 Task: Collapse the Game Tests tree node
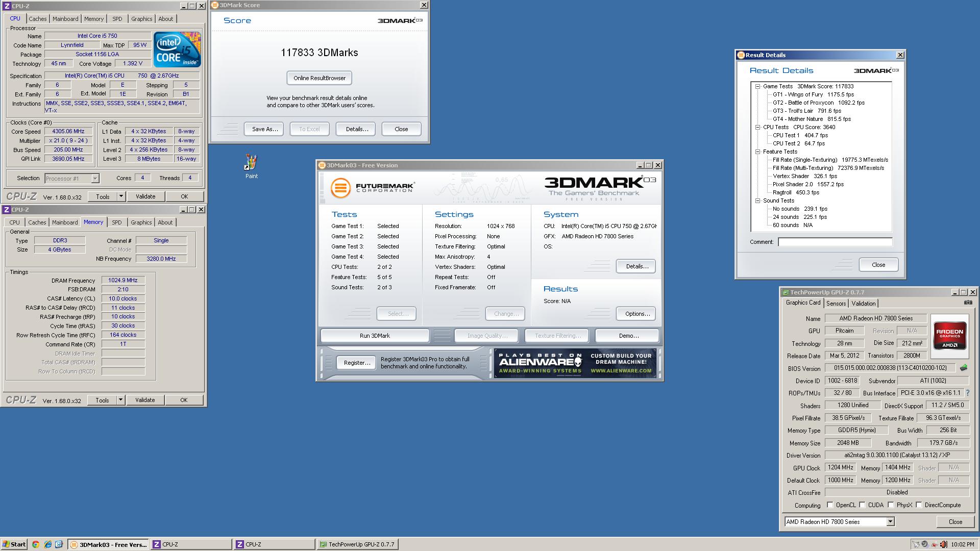pyautogui.click(x=758, y=86)
